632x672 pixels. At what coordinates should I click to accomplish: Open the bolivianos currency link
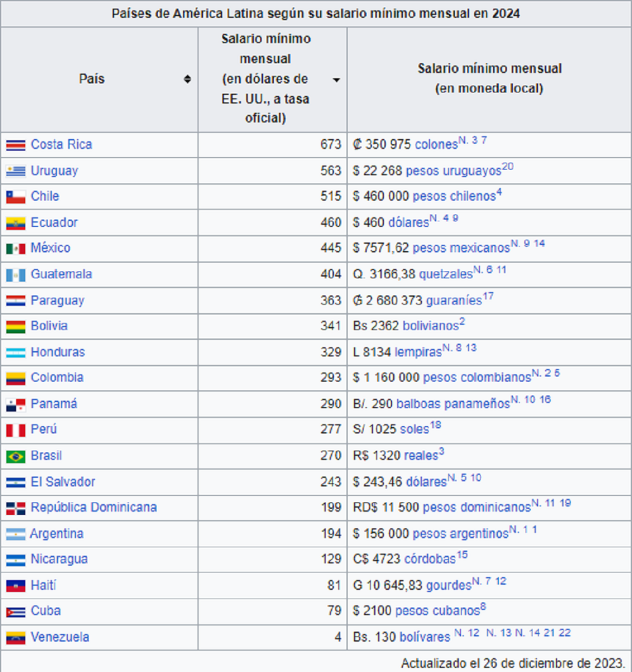[x=431, y=326]
